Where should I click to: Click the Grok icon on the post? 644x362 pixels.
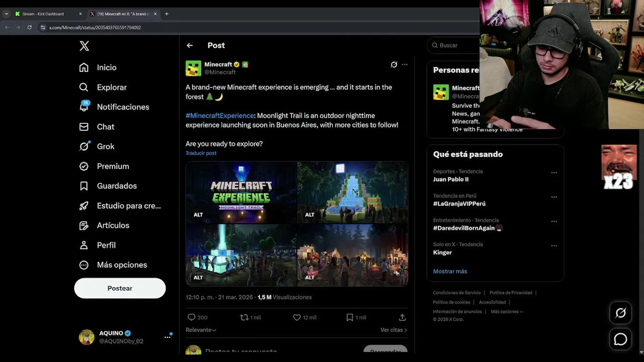point(394,64)
